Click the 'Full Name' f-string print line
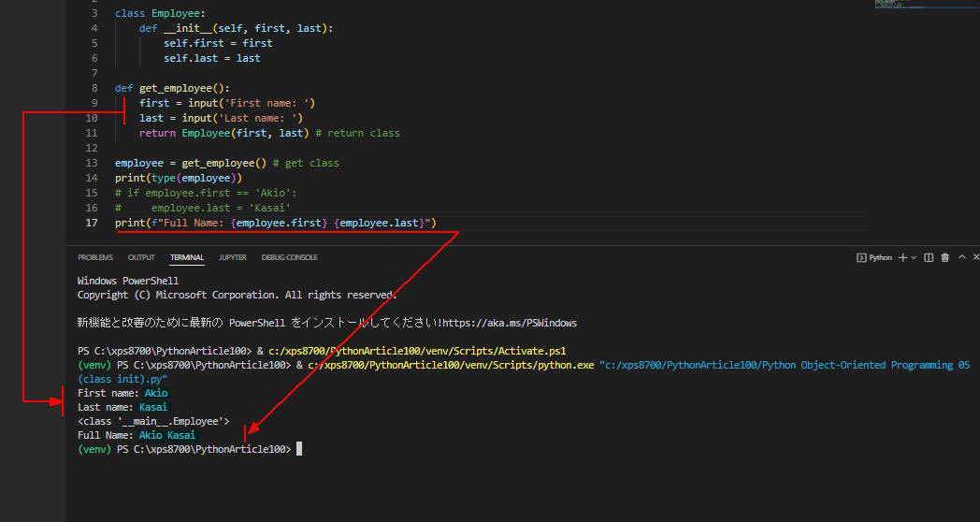Image resolution: width=980 pixels, height=522 pixels. coord(276,224)
